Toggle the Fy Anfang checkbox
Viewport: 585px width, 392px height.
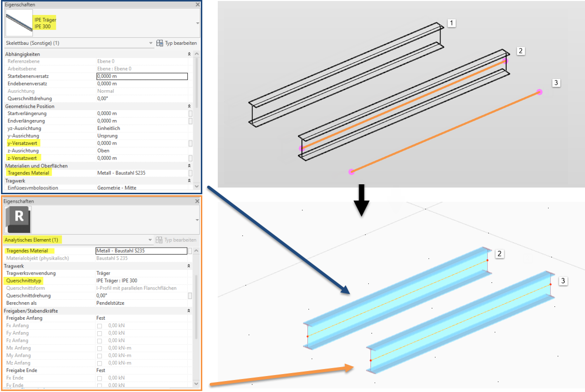click(99, 333)
